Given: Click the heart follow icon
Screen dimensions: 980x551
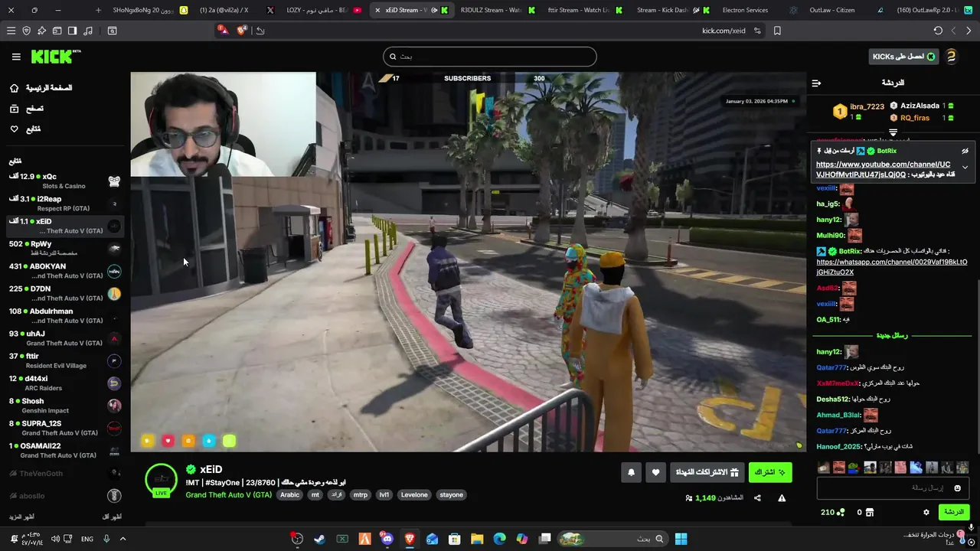Looking at the screenshot, I should (655, 472).
